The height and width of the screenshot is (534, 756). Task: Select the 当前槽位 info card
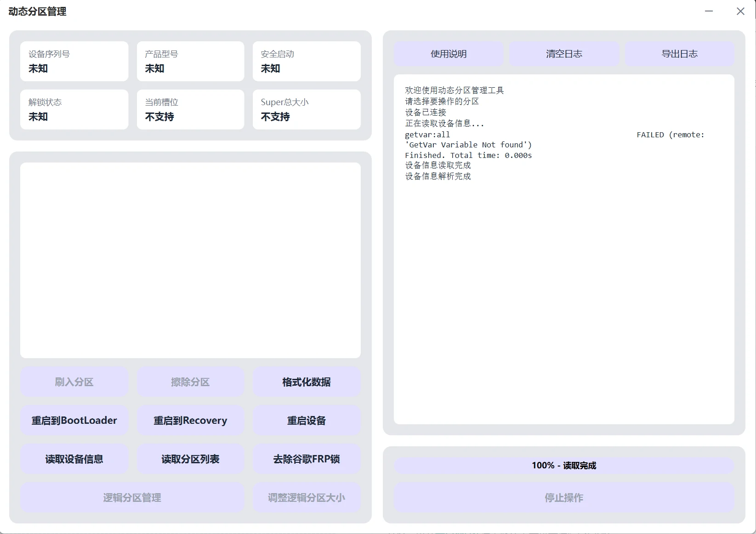pos(190,109)
